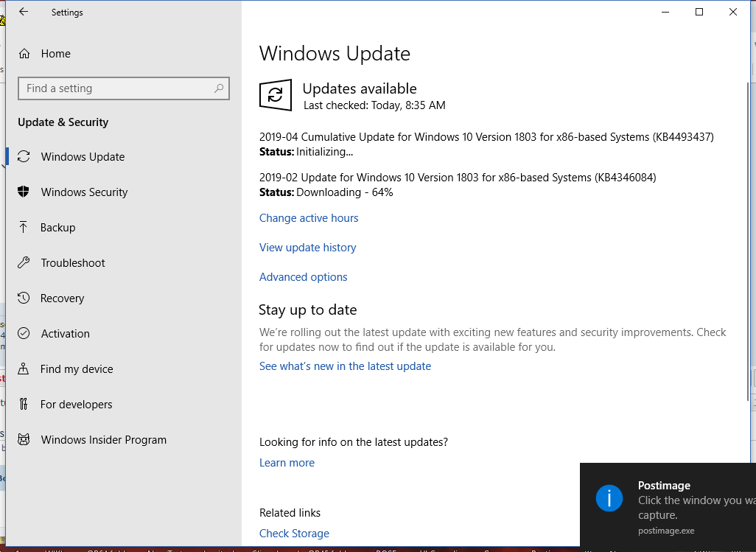756x552 pixels.
Task: Open Find my device settings
Action: [124, 368]
